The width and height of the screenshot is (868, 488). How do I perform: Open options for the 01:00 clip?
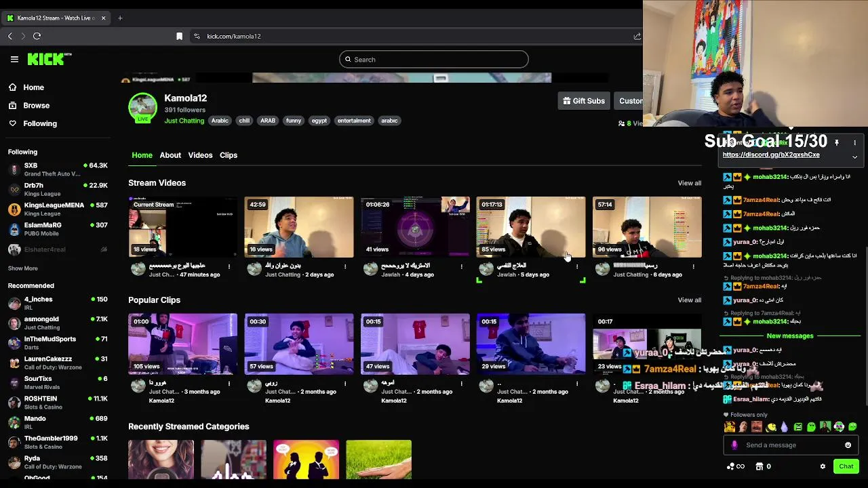pos(229,384)
